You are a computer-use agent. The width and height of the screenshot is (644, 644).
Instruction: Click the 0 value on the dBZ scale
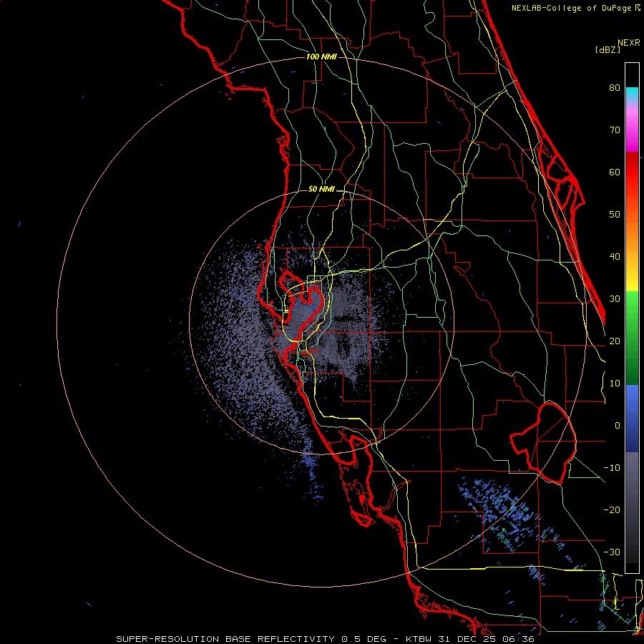[618, 426]
